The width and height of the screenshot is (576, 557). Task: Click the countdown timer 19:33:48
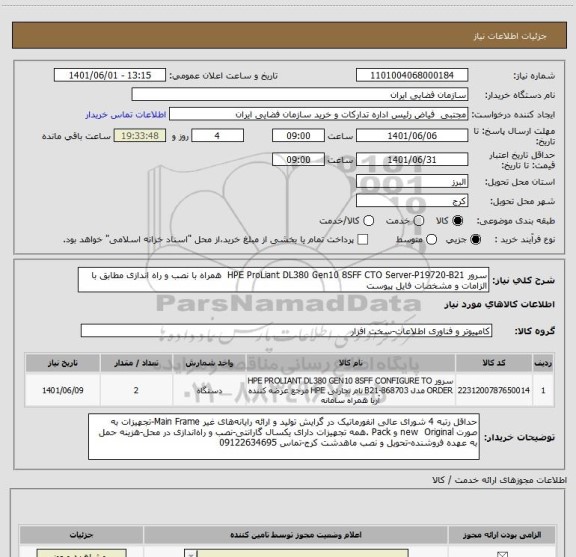(140, 136)
